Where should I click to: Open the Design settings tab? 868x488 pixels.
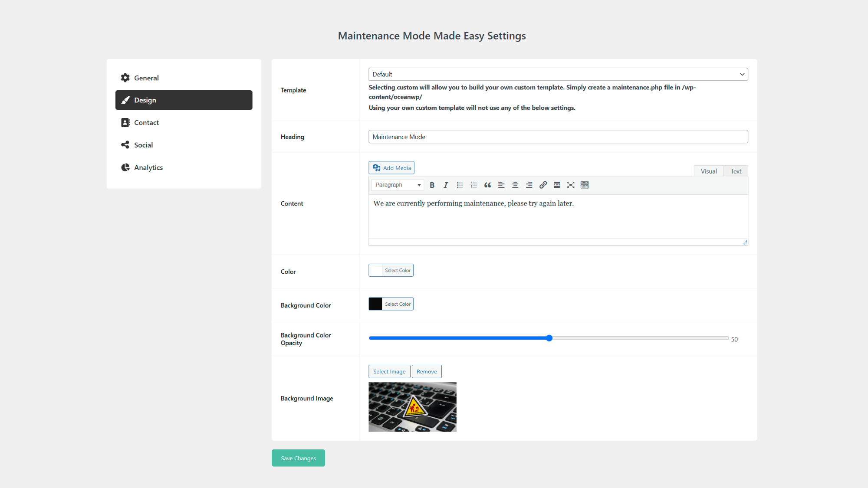184,100
